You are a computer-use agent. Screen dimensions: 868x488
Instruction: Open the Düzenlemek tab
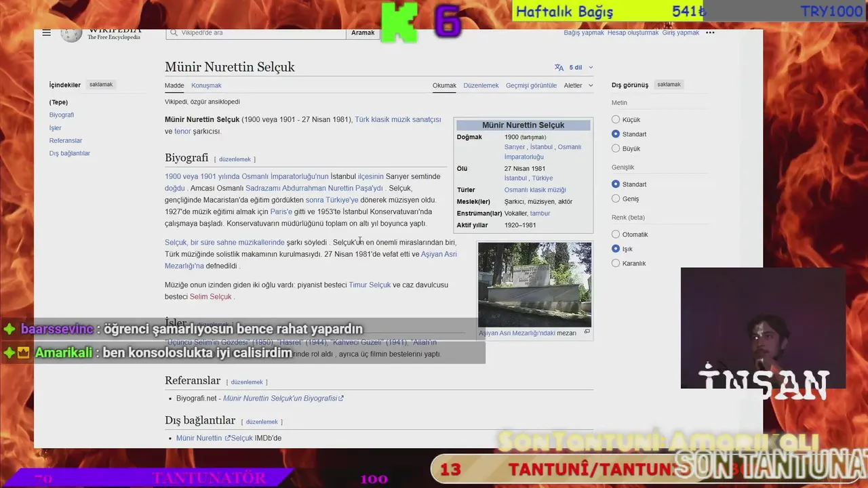(481, 85)
